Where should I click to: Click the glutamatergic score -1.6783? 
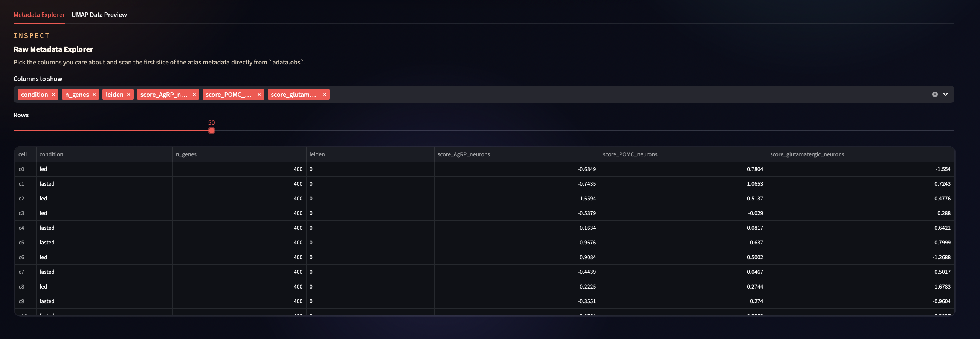(861, 287)
